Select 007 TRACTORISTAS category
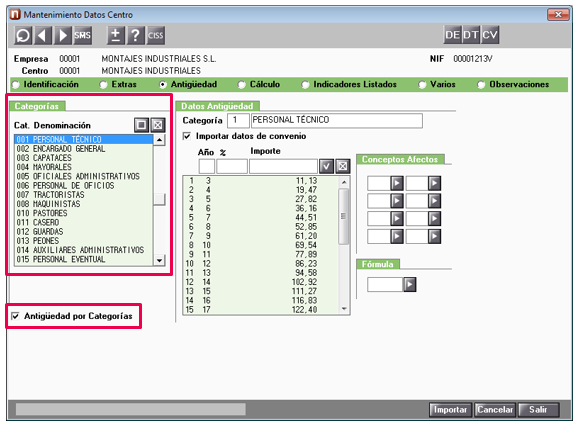 (83, 195)
